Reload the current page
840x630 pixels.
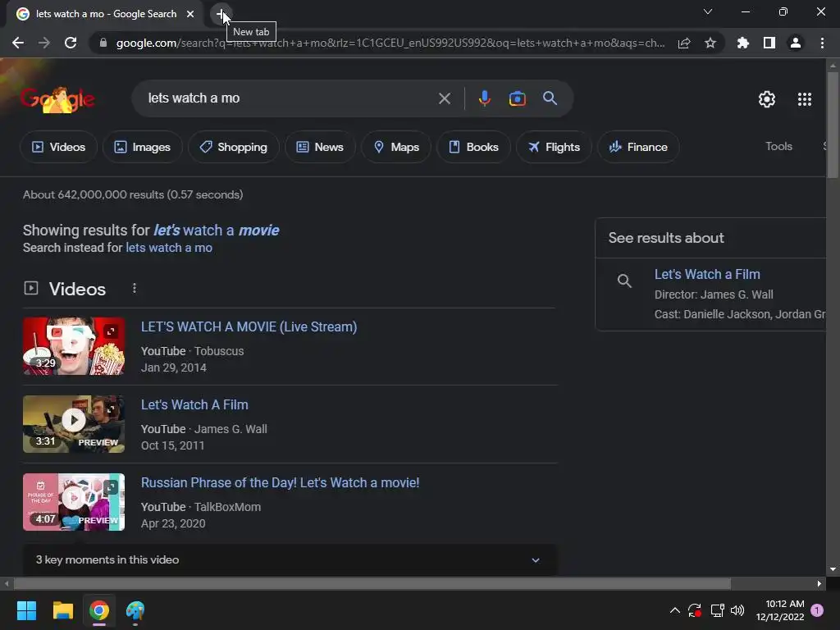click(x=71, y=43)
